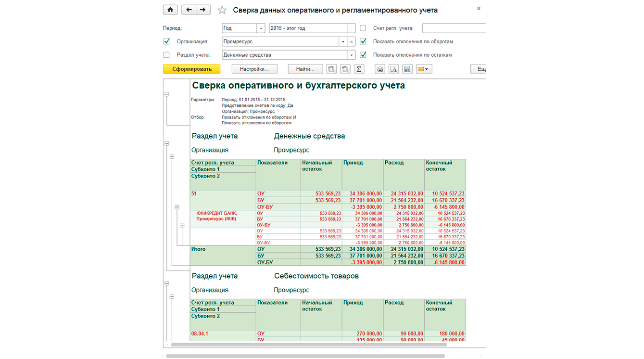Save report with the diskette icon
Image resolution: width=644 pixels, height=359 pixels.
[407, 69]
